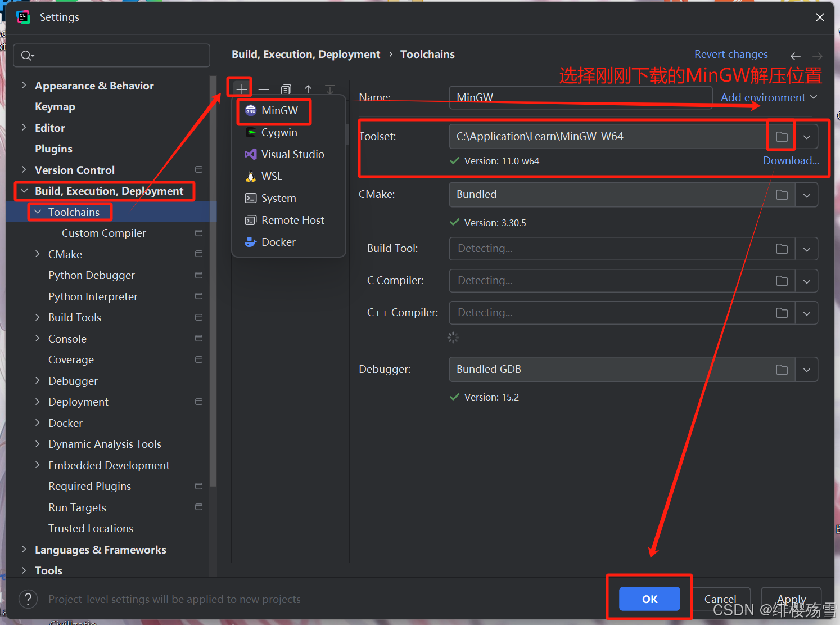This screenshot has width=840, height=625.
Task: Click the Apply button
Action: [792, 599]
